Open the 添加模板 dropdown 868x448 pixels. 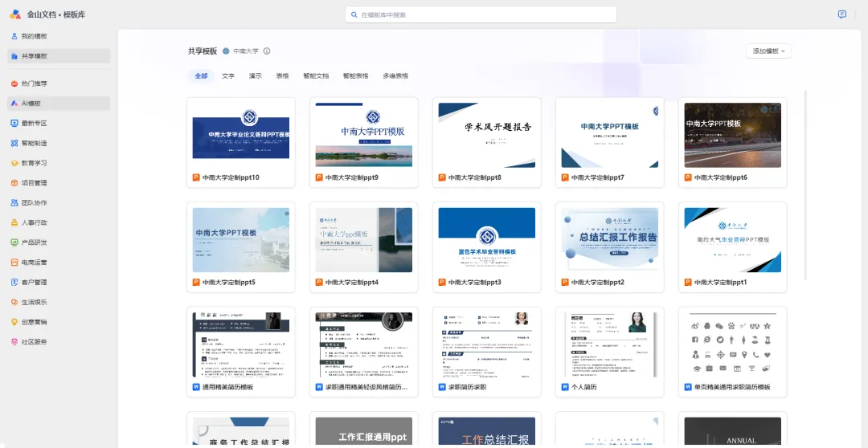769,51
